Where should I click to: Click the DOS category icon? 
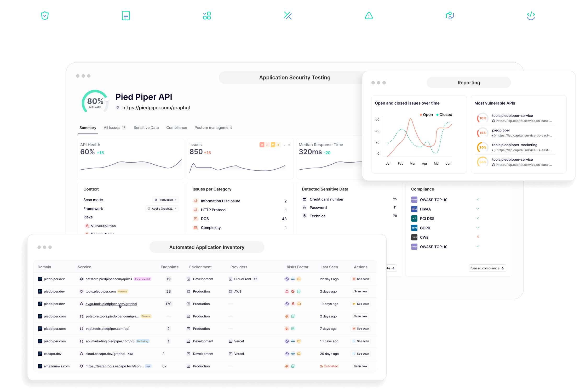click(x=196, y=219)
